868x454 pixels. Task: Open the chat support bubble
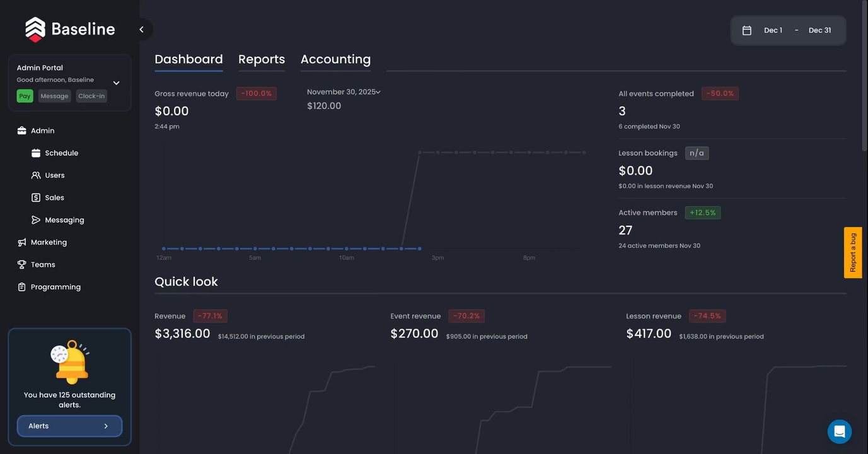pos(840,432)
